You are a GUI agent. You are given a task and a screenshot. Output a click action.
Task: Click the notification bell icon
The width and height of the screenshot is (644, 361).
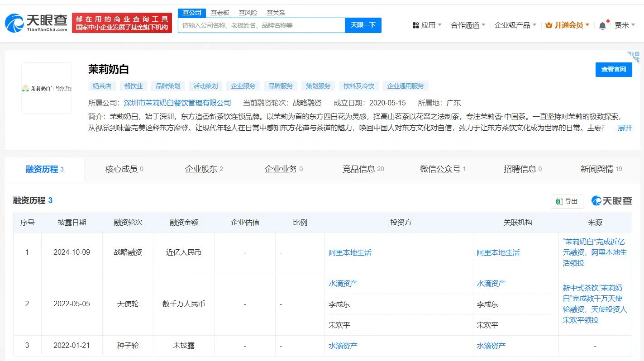tap(602, 25)
